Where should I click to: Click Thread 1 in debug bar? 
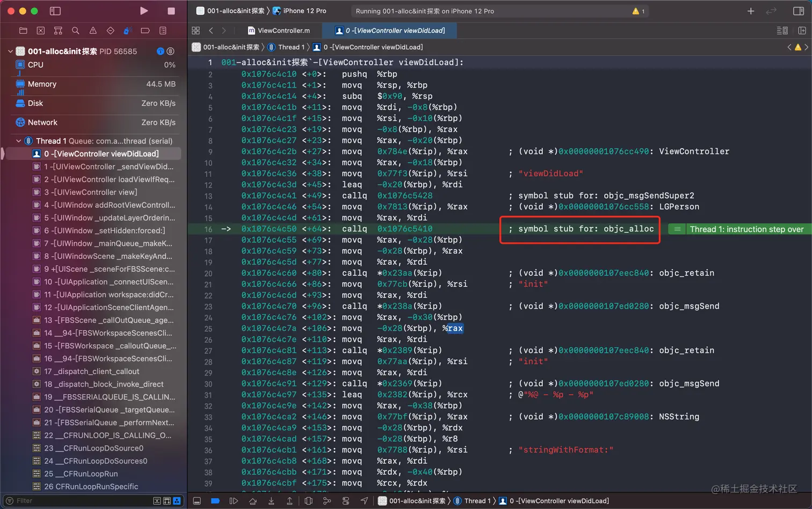pos(473,501)
